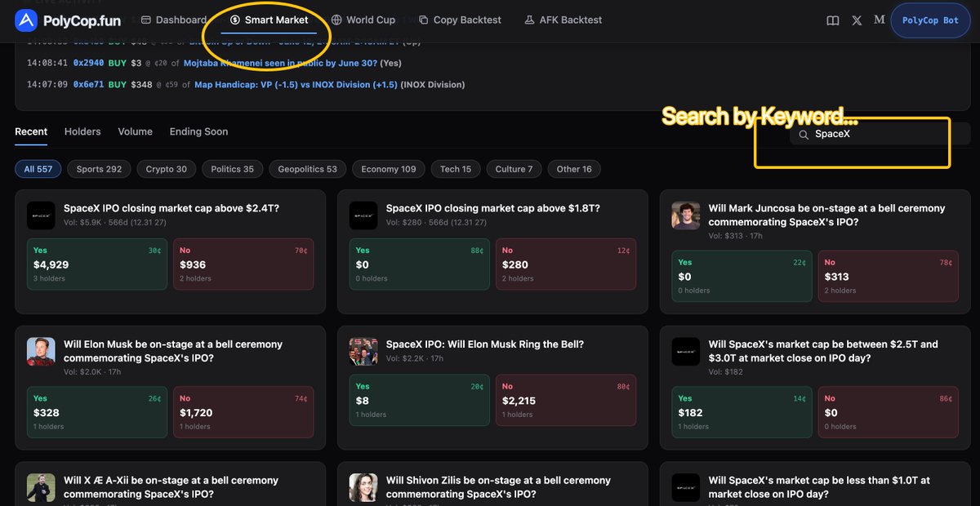Filter by Tech 15 category
The width and height of the screenshot is (980, 506).
point(455,169)
